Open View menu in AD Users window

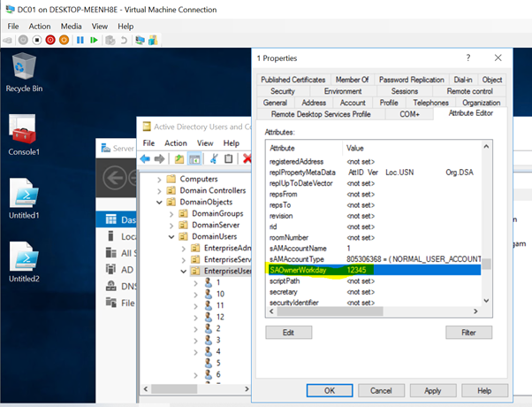(205, 143)
